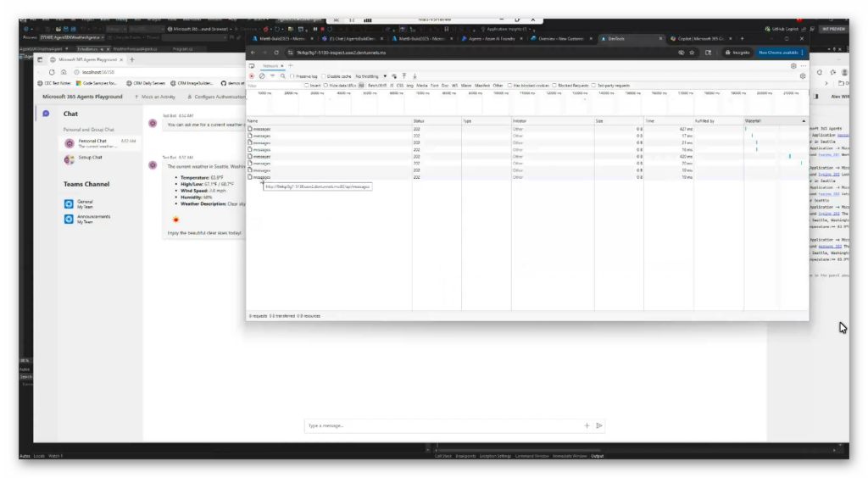
Task: Open the Personal Chat conversation
Action: [x=100, y=143]
